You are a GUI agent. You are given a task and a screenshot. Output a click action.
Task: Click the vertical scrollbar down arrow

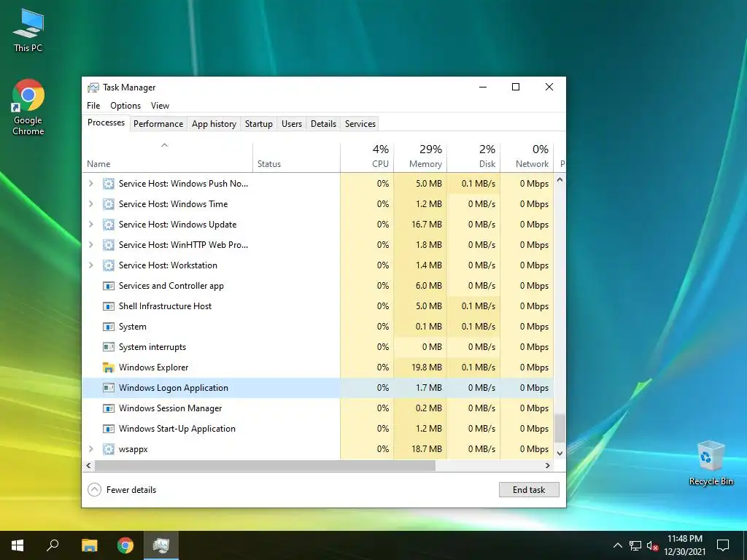(x=560, y=454)
